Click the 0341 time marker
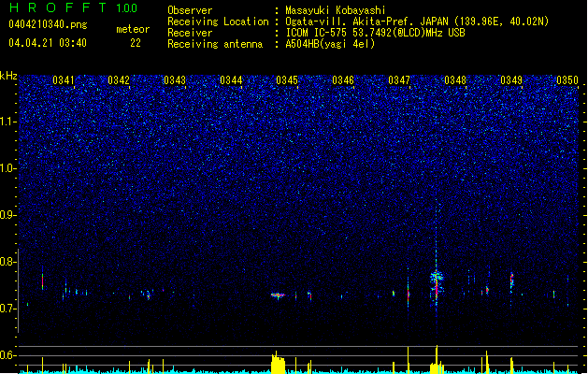The height and width of the screenshot is (374, 588). 63,80
